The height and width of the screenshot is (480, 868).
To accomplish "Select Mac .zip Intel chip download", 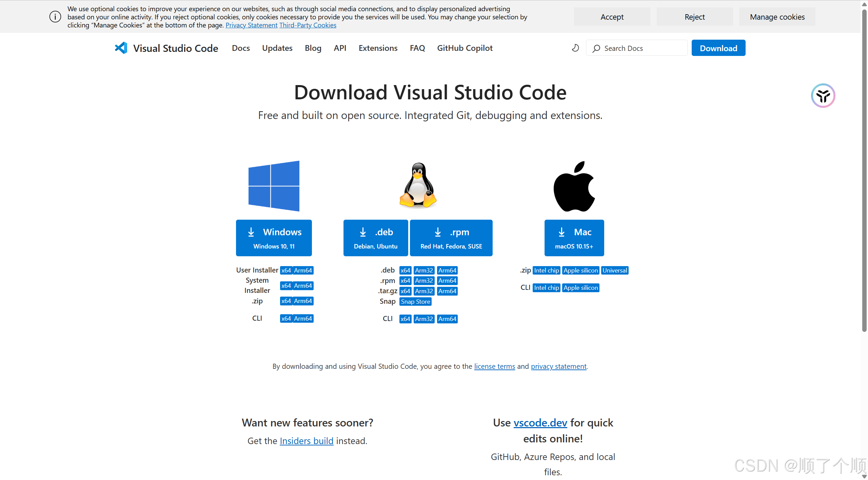I will click(547, 270).
